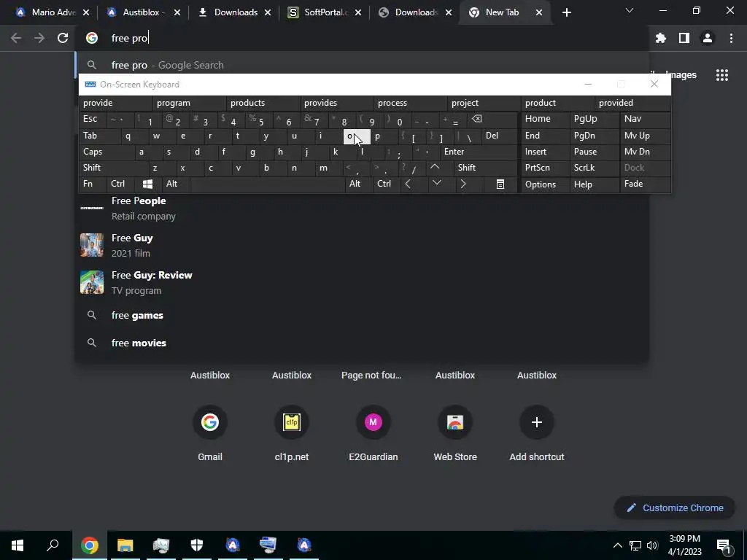Open the Chrome extensions puzzle icon
Image resolution: width=747 pixels, height=560 pixels.
[661, 38]
